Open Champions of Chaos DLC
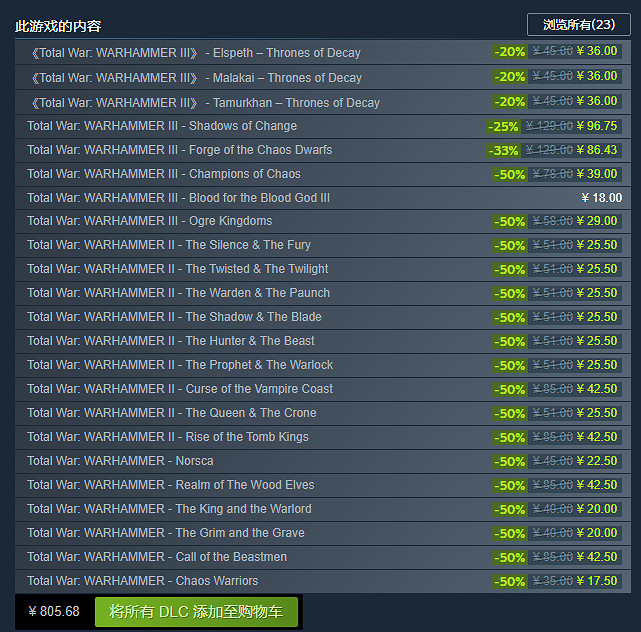 (x=164, y=174)
